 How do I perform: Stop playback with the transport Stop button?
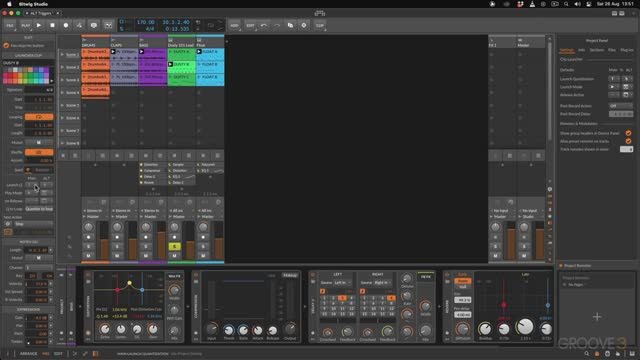point(52,25)
